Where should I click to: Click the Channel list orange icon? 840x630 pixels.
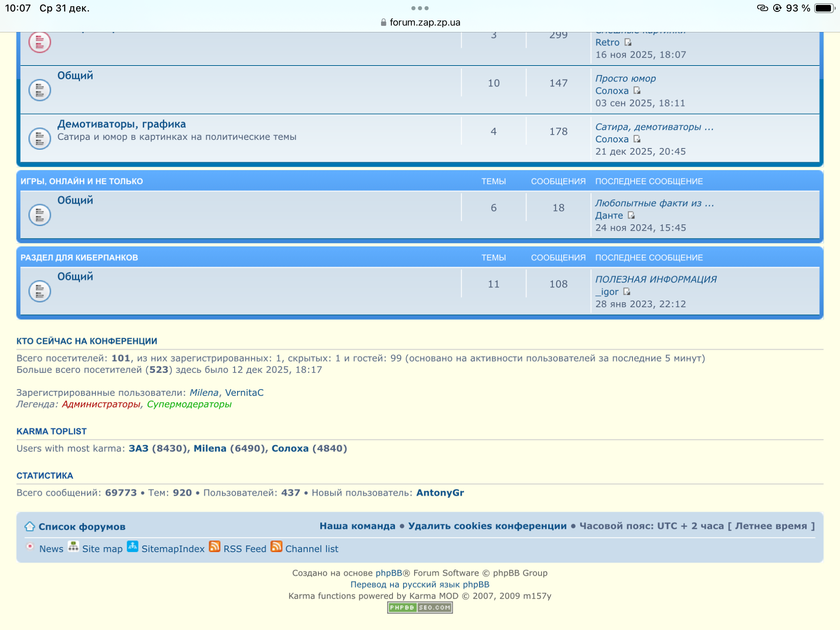(x=276, y=547)
